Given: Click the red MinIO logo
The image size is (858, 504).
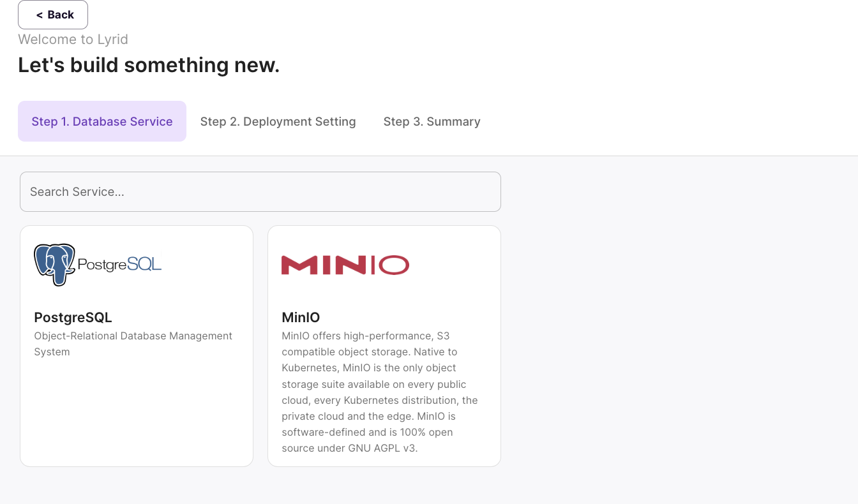Looking at the screenshot, I should (345, 265).
